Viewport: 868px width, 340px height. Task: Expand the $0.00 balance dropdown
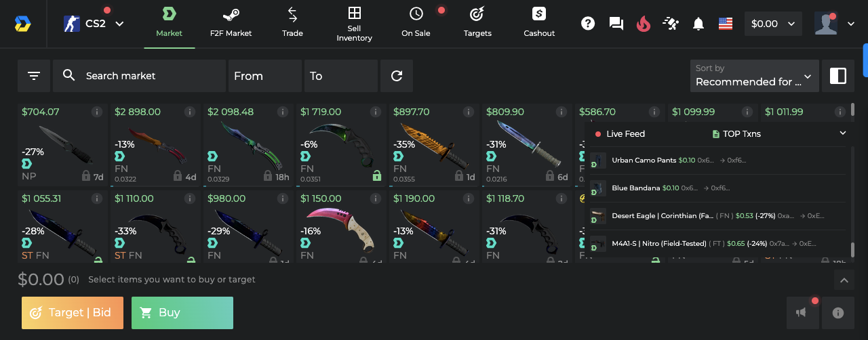coord(773,24)
